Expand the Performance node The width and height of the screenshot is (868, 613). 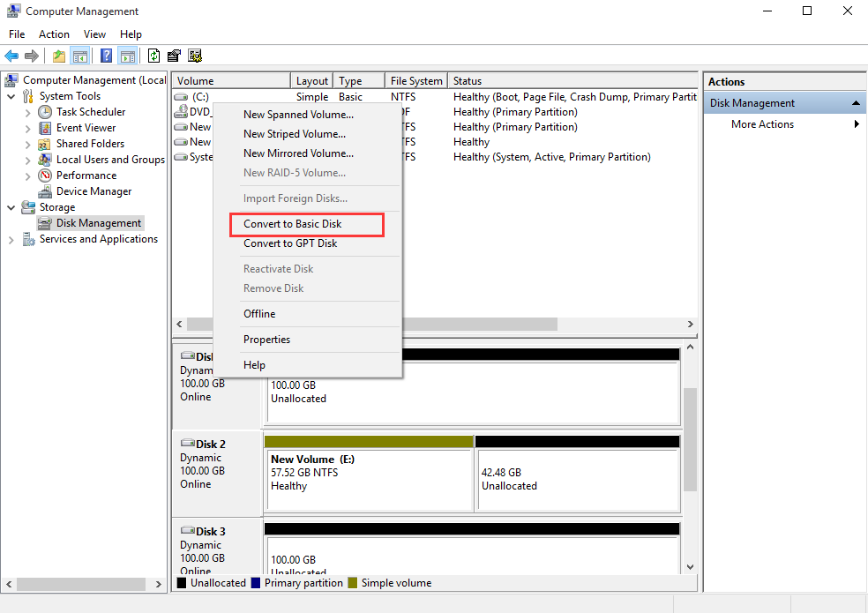(27, 176)
